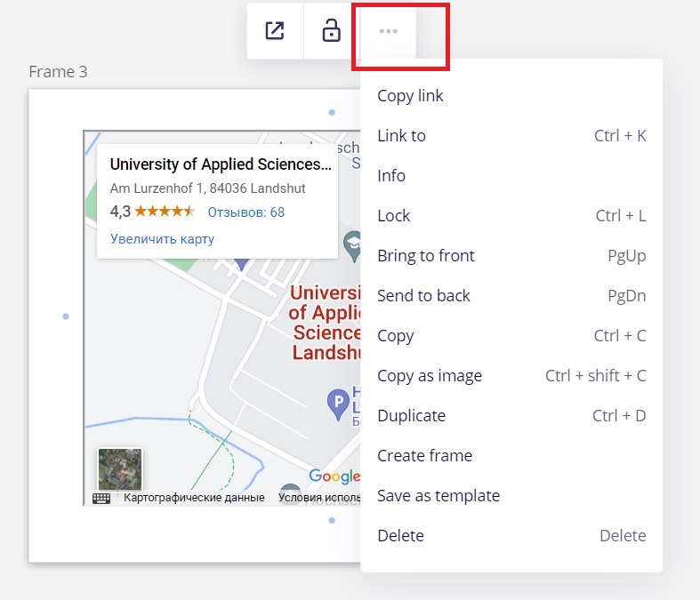700x600 pixels.
Task: Click the bottom selection handle dot
Action: [332, 520]
